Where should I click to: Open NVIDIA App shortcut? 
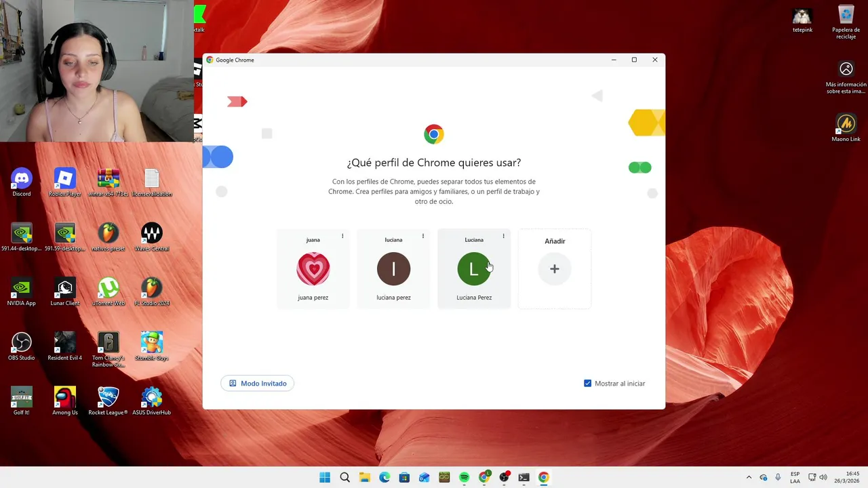[x=22, y=292]
